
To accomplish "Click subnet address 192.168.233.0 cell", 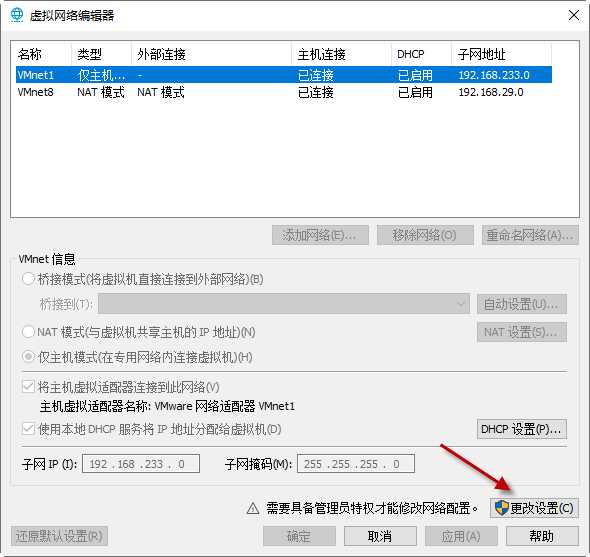I will [x=494, y=75].
